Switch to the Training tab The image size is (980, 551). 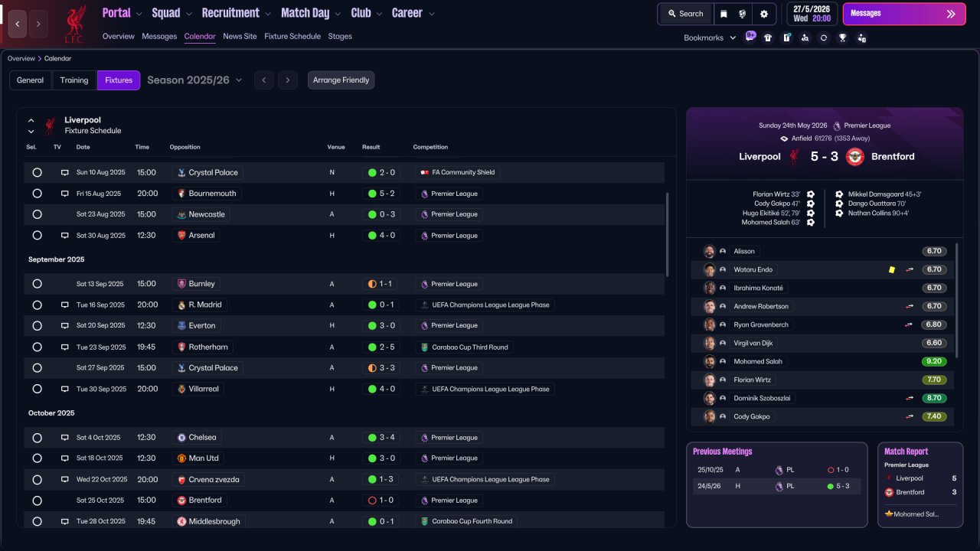(x=74, y=80)
